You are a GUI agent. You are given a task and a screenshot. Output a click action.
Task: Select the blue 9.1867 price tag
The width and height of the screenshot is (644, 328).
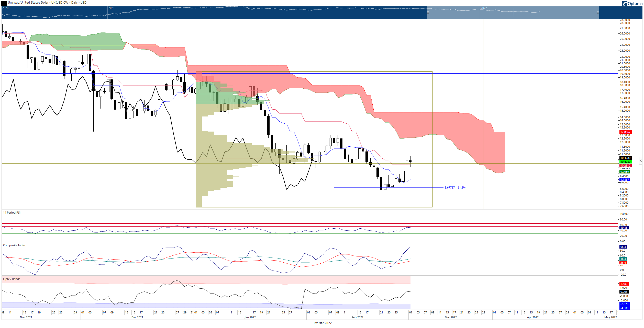(625, 180)
